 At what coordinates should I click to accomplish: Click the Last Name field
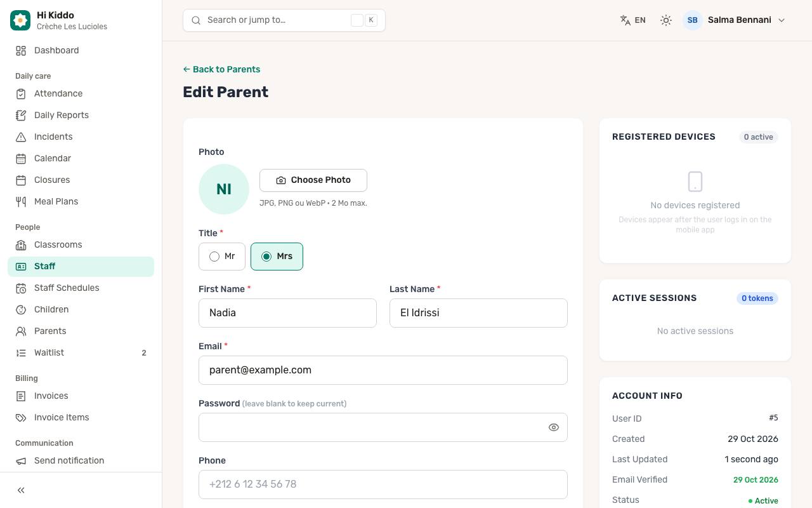click(478, 313)
